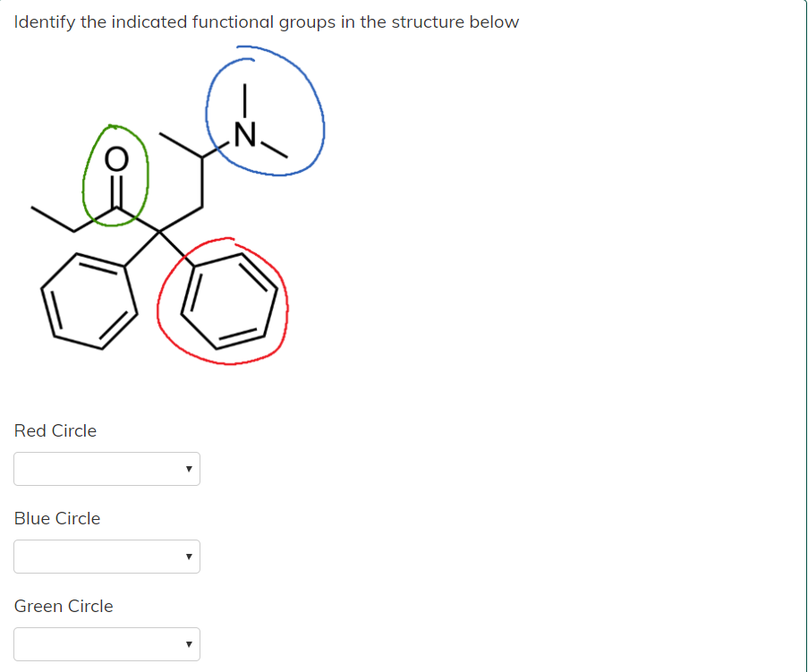Open the Green Circle dropdown
Image resolution: width=808 pixels, height=672 pixels.
pyautogui.click(x=106, y=643)
